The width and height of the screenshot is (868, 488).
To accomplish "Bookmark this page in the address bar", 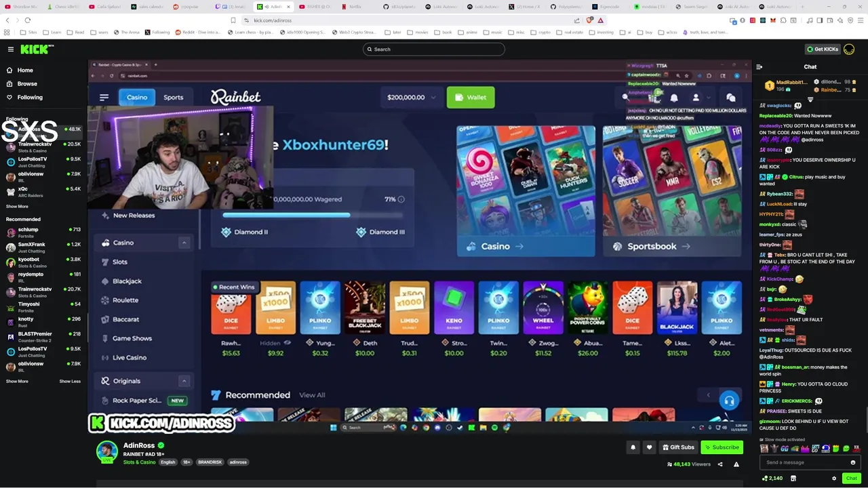I will [233, 20].
